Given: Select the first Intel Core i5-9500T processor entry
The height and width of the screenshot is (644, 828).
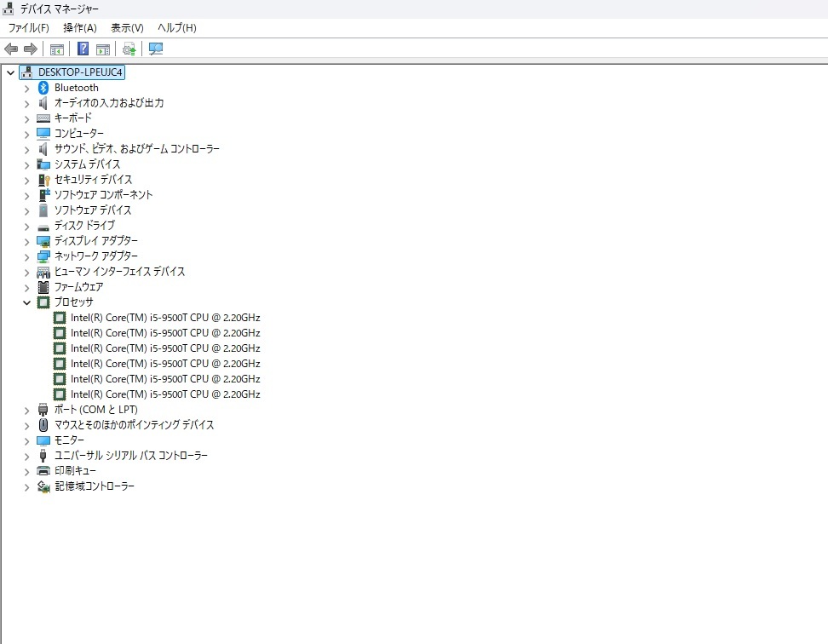Looking at the screenshot, I should (x=165, y=318).
